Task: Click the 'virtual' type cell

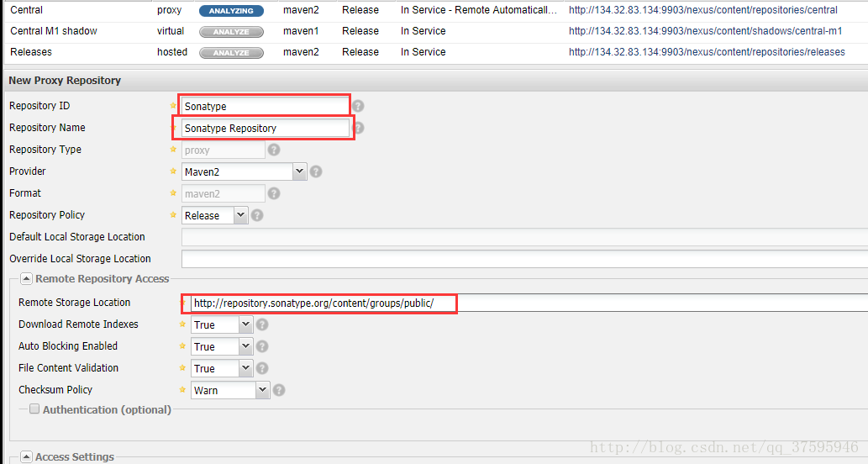Action: point(171,31)
